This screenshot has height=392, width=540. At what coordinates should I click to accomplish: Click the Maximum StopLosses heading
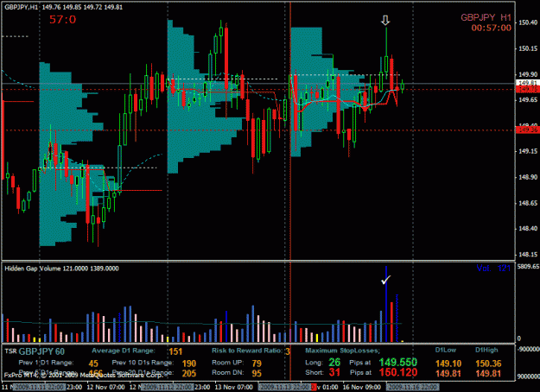click(x=343, y=351)
